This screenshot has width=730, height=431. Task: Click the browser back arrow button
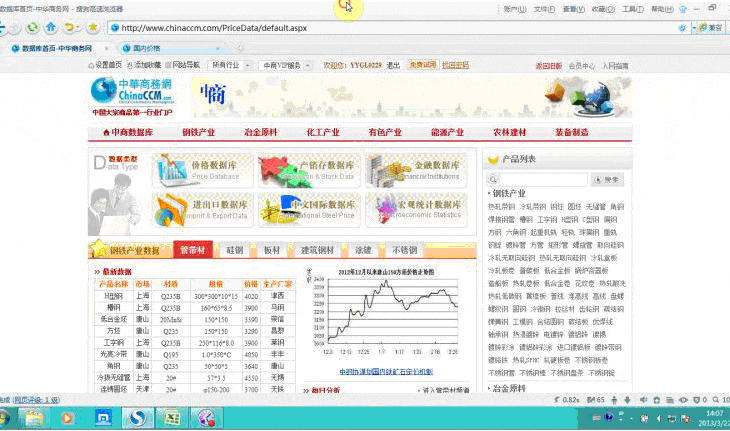(x=10, y=28)
